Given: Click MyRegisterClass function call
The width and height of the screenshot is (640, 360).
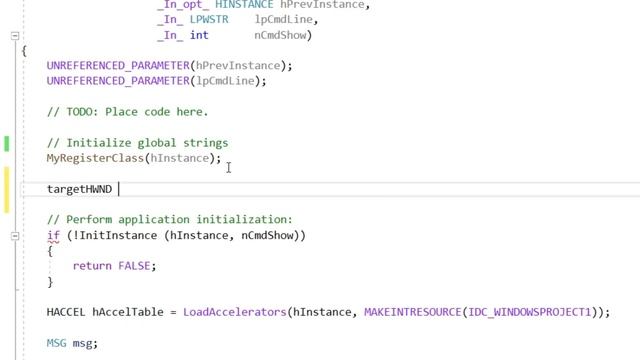Looking at the screenshot, I should coord(95,158).
